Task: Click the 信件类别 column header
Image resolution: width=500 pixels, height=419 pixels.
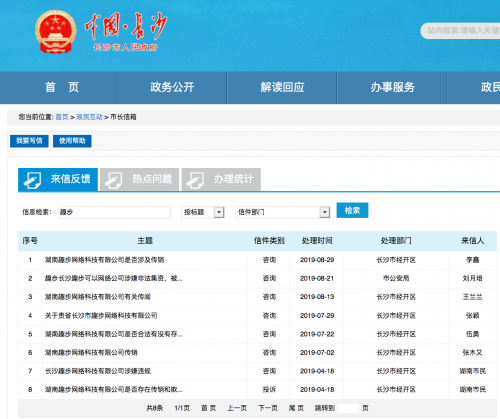Action: pyautogui.click(x=269, y=241)
